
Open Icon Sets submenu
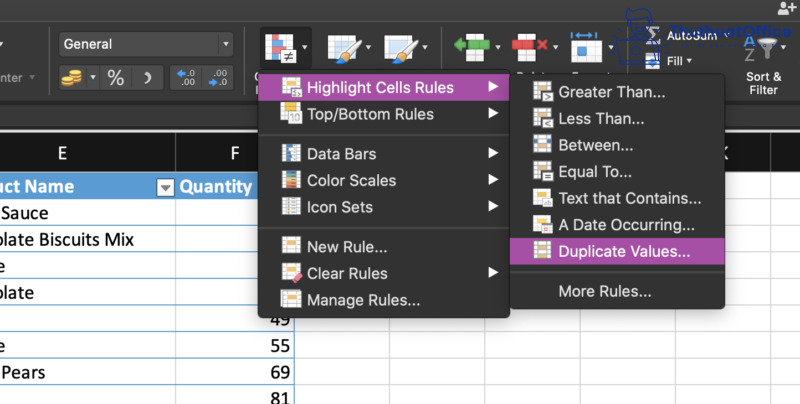pos(384,207)
